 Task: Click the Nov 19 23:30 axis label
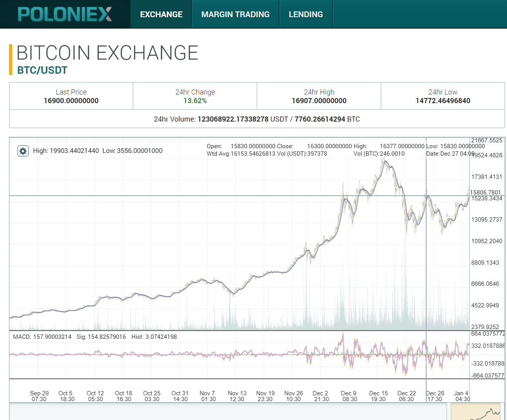coord(265,396)
